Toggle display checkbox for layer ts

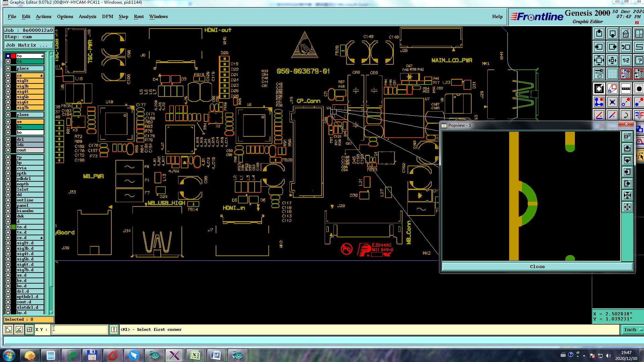[x=8, y=61]
